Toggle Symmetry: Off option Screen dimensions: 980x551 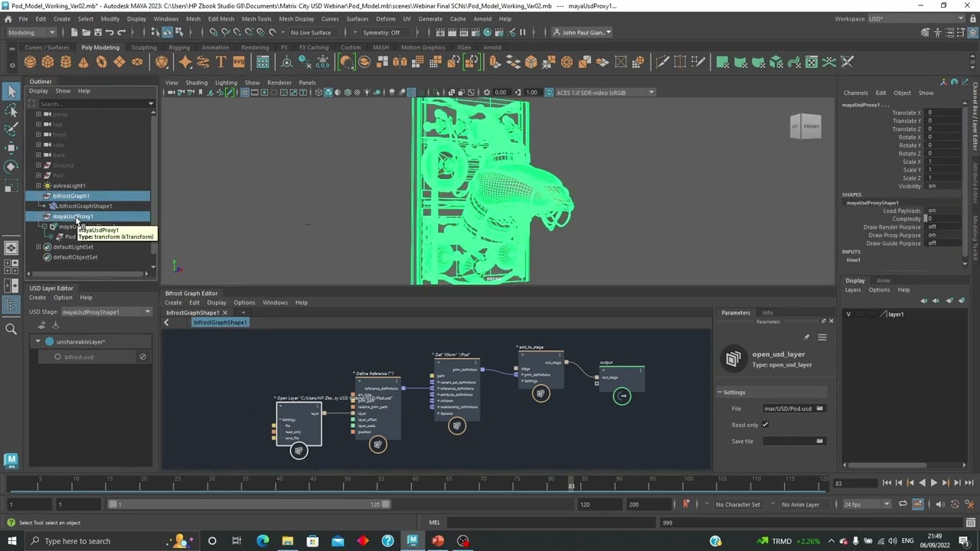coord(381,33)
